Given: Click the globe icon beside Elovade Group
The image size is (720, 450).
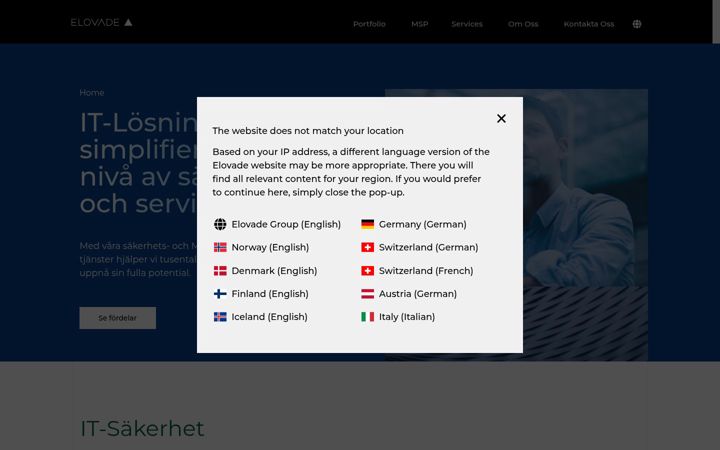Looking at the screenshot, I should (x=220, y=224).
